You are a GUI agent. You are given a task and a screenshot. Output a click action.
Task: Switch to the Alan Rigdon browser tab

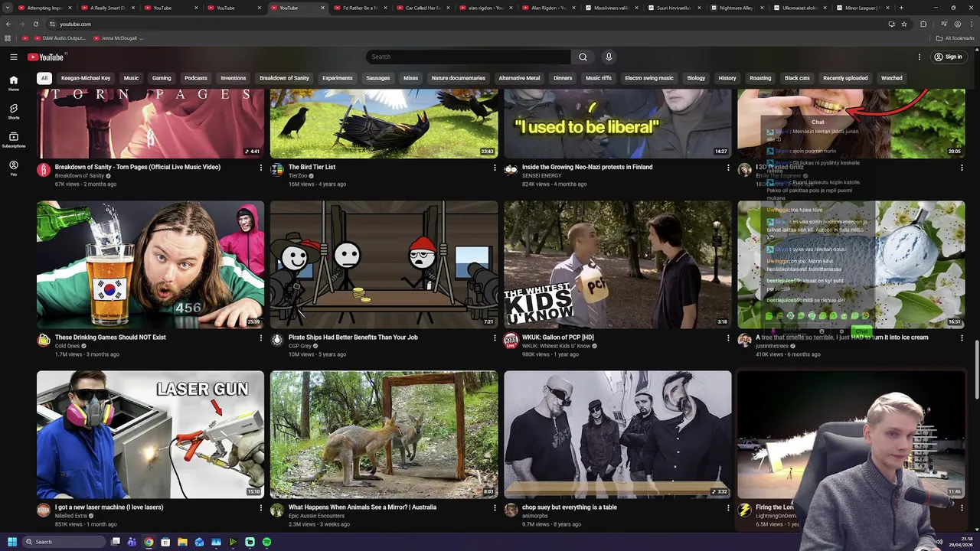pyautogui.click(x=548, y=8)
